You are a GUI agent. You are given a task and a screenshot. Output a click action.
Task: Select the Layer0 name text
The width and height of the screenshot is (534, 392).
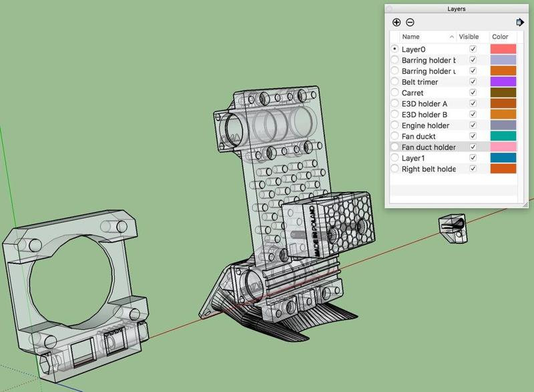pos(413,49)
